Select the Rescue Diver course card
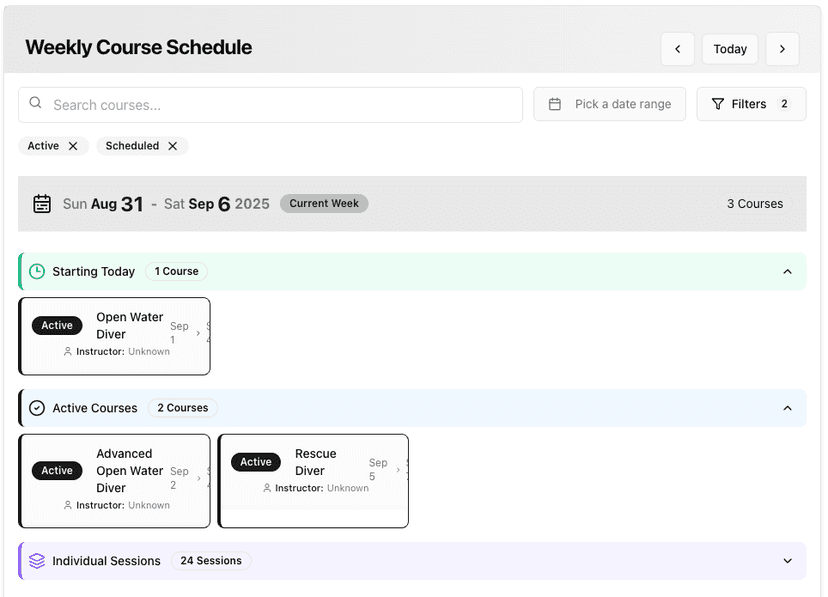The image size is (828, 597). coord(314,480)
